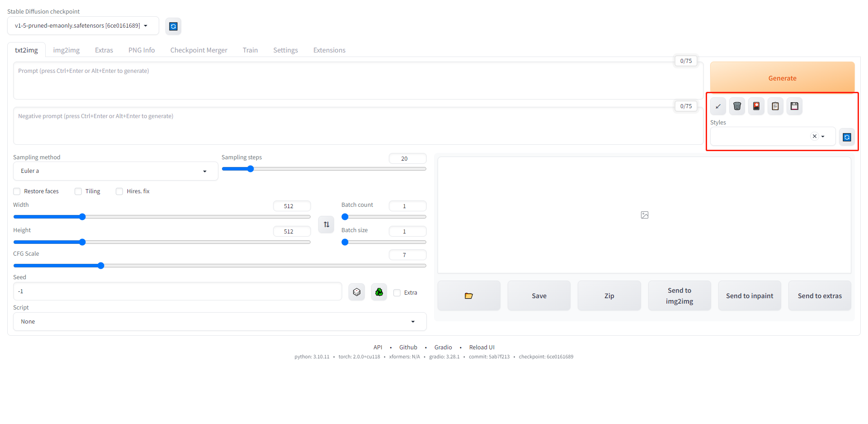This screenshot has height=424, width=868.
Task: Reuse the last seed with the recycle icon
Action: pos(379,292)
